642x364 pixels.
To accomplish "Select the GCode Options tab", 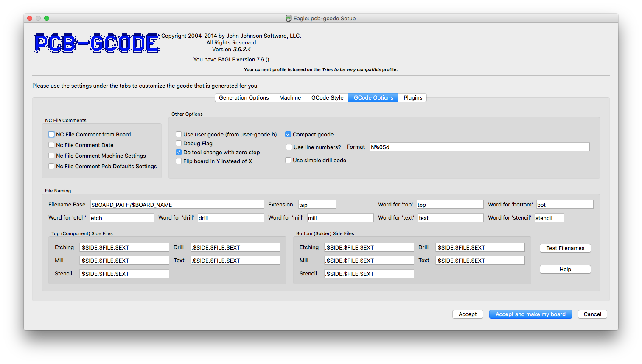I will pos(373,97).
